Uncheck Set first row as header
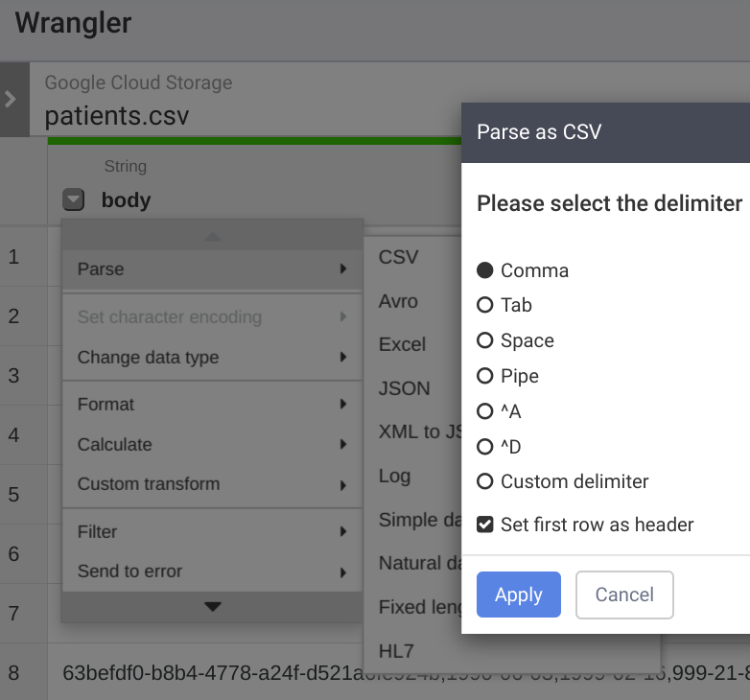This screenshot has height=700, width=750. (x=485, y=525)
